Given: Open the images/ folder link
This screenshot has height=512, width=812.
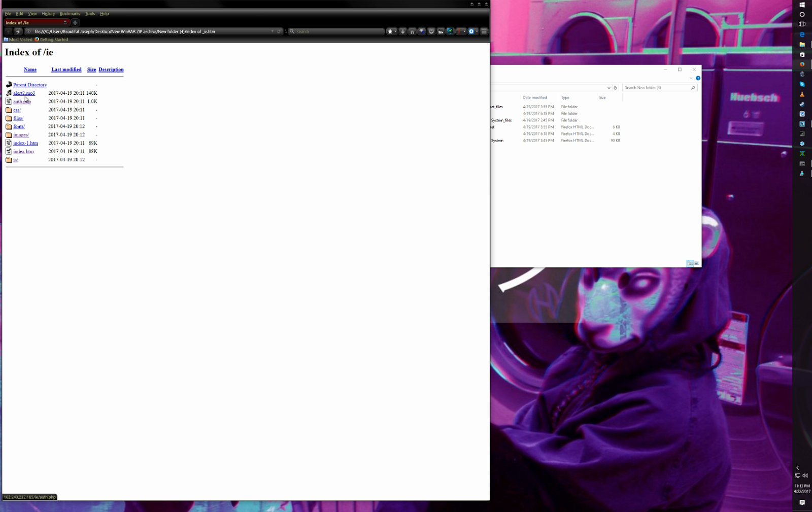Looking at the screenshot, I should [x=21, y=135].
